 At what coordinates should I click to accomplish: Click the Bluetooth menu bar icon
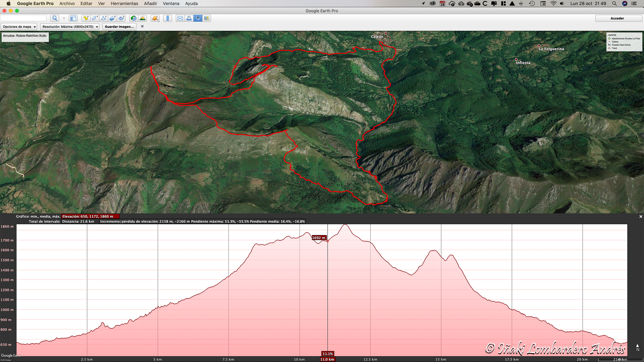521,4
